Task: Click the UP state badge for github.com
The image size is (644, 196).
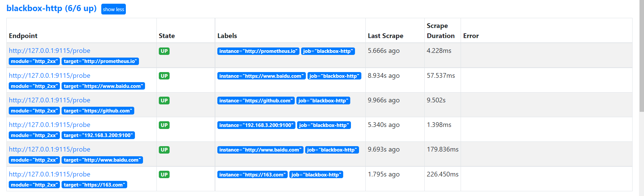Action: (x=164, y=100)
